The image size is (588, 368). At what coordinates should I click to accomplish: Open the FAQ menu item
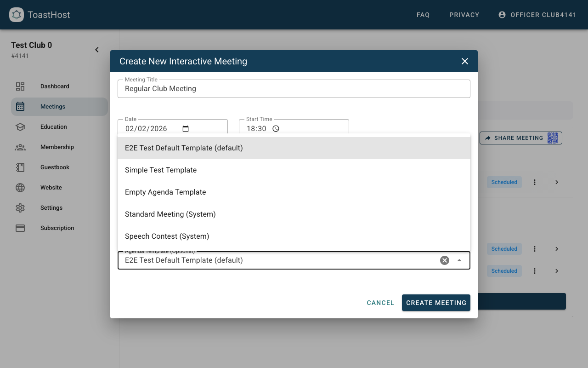423,14
